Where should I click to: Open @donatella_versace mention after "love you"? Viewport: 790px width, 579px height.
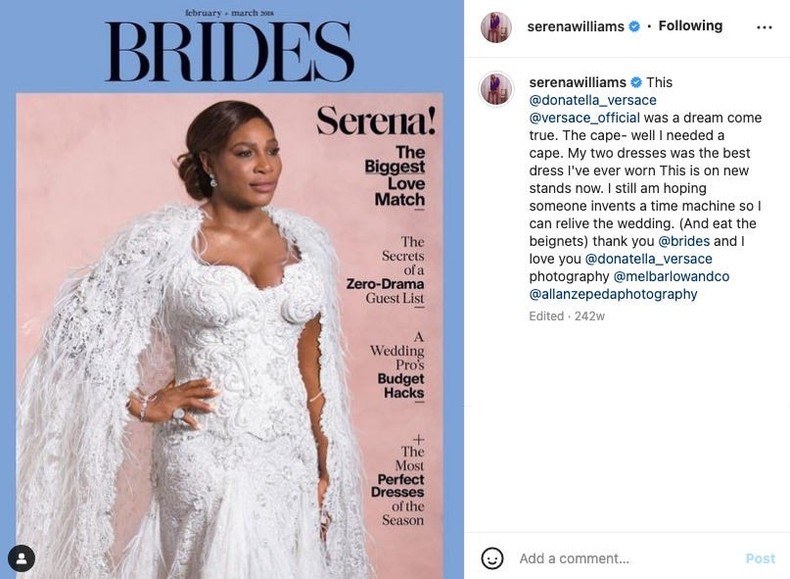click(649, 259)
